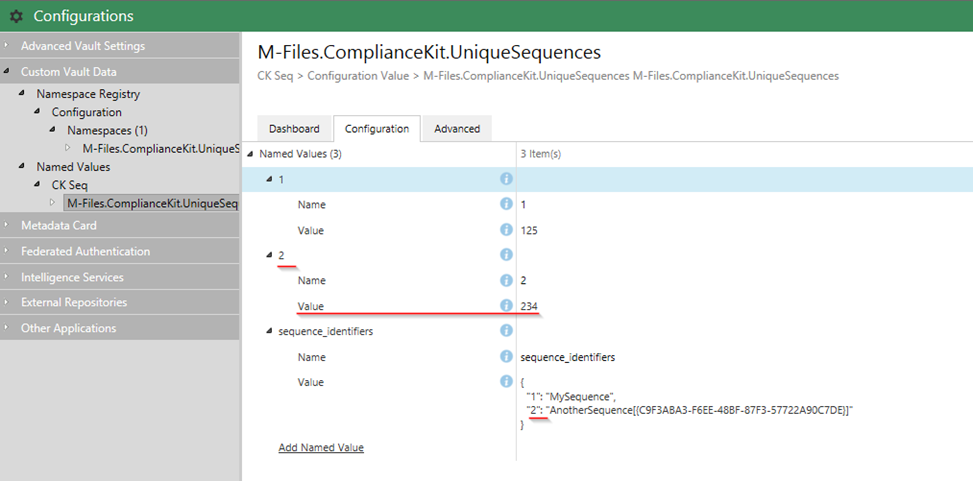This screenshot has height=481, width=973.
Task: Collapse Named Values (3) list header
Action: point(251,154)
